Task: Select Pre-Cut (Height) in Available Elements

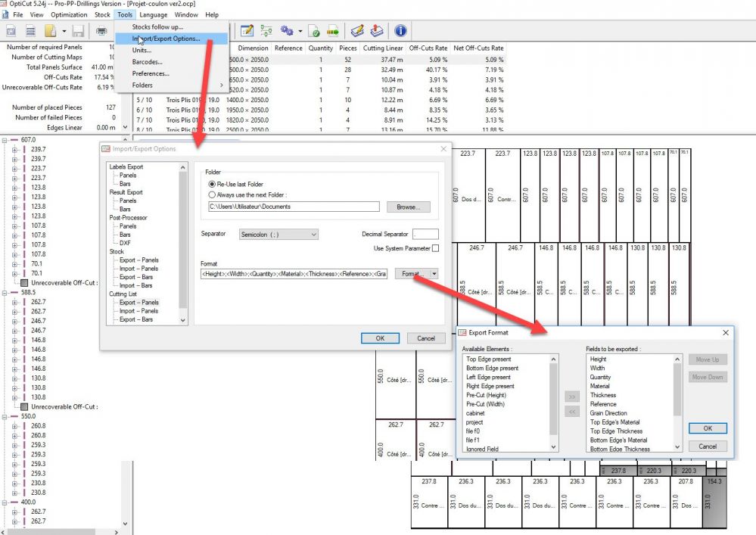Action: 486,395
